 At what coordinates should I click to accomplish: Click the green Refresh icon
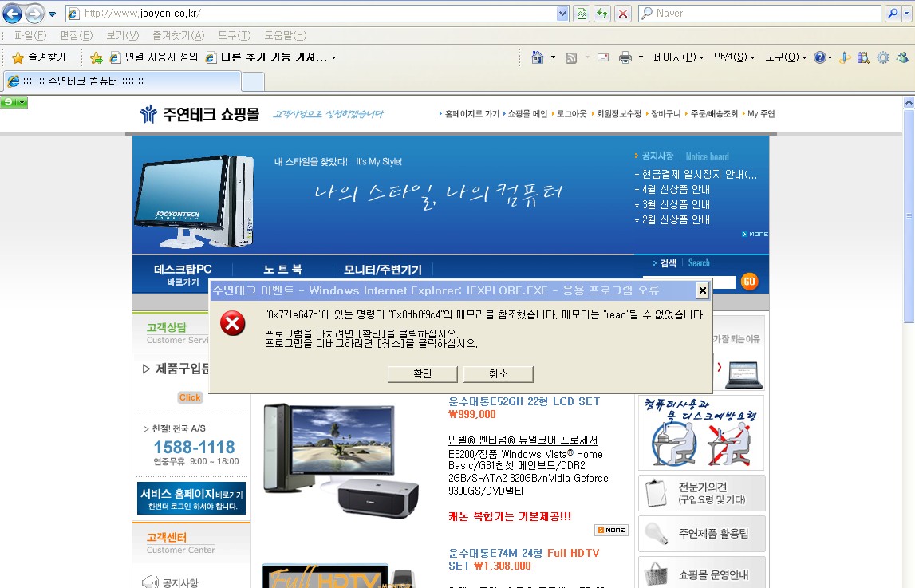[602, 13]
